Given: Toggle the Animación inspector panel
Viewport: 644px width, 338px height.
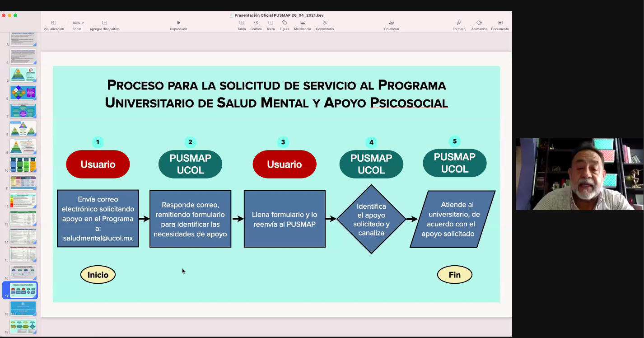Looking at the screenshot, I should pyautogui.click(x=479, y=23).
